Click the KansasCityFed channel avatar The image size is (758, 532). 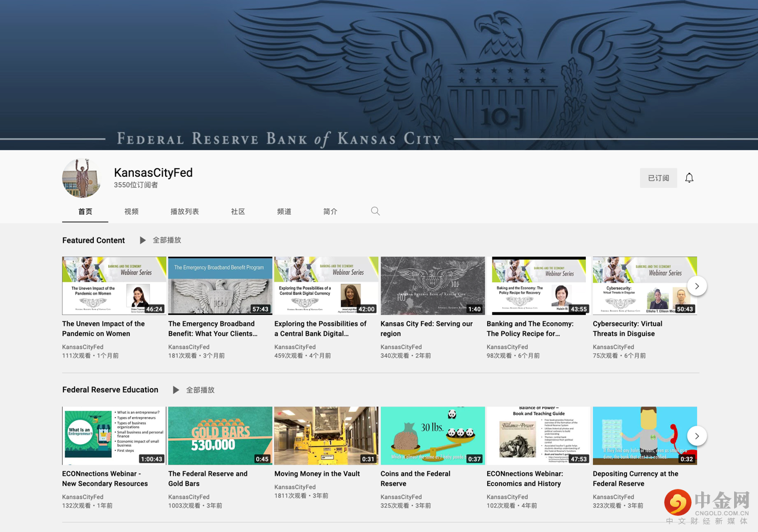pos(82,178)
